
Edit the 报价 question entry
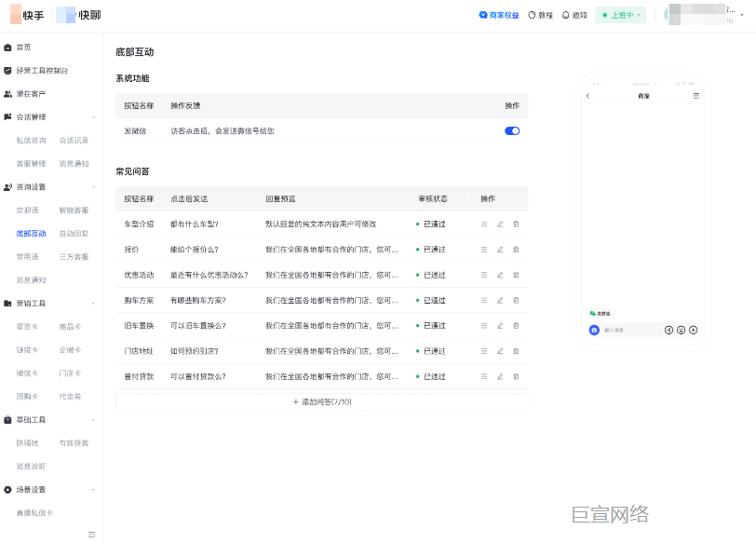click(x=500, y=250)
